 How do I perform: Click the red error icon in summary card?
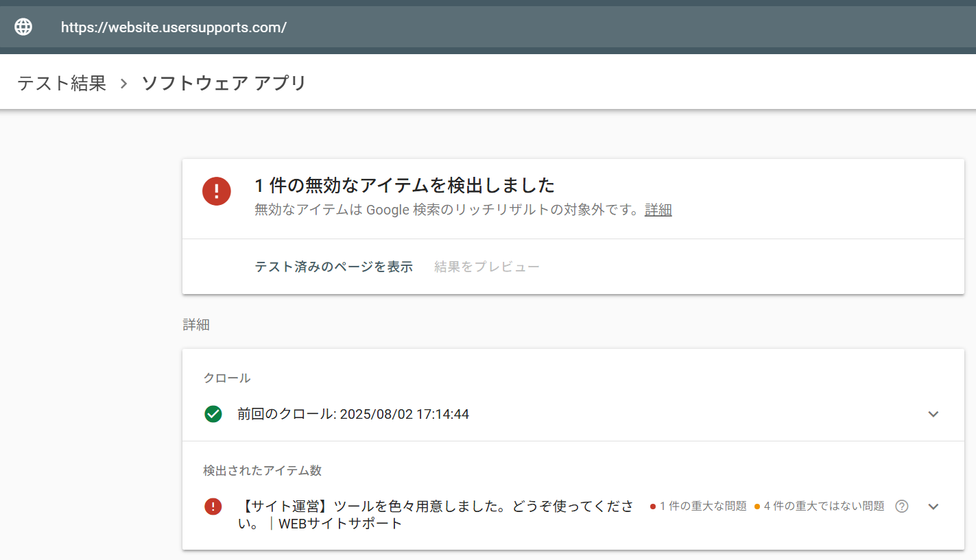(216, 191)
